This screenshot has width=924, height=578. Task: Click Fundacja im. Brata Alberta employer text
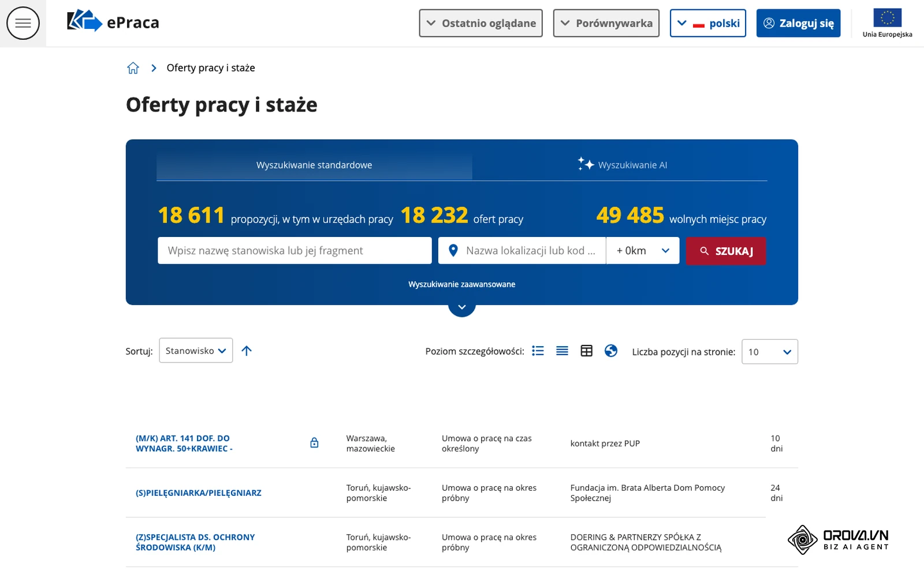coord(647,493)
